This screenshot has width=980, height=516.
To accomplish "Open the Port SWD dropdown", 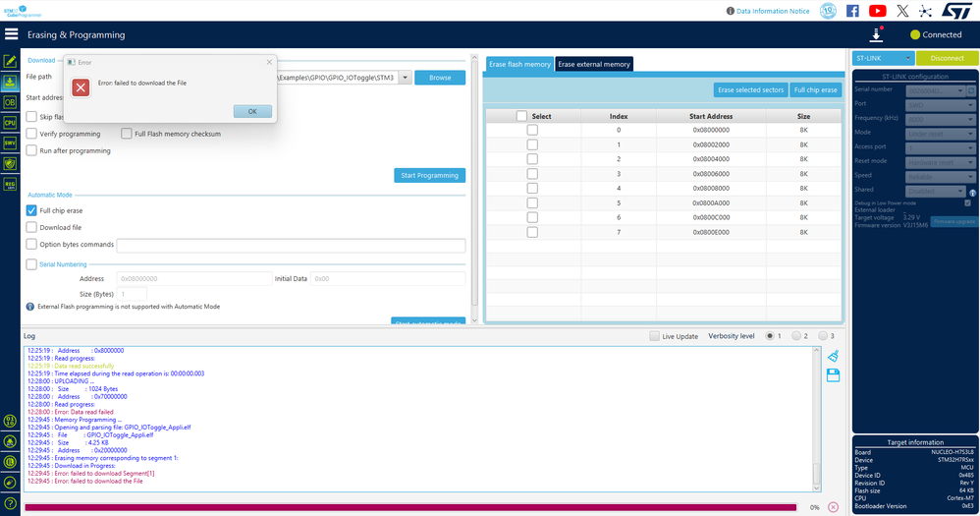I will (941, 106).
